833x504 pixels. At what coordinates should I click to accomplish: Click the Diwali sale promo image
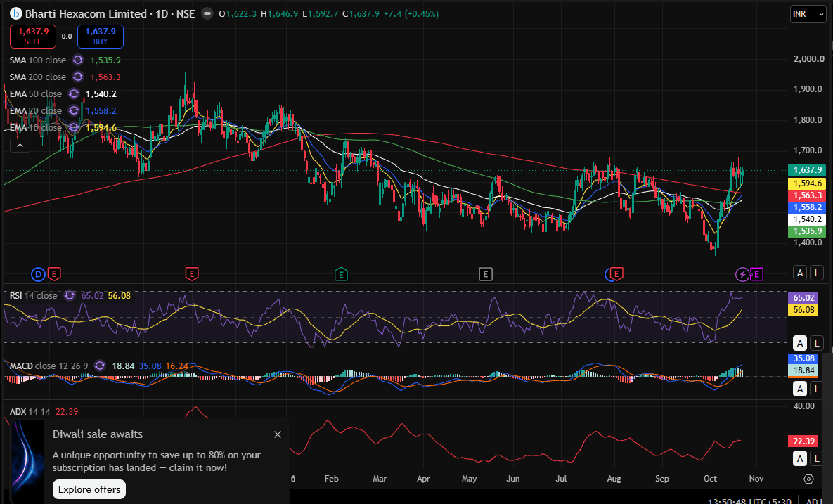point(27,460)
